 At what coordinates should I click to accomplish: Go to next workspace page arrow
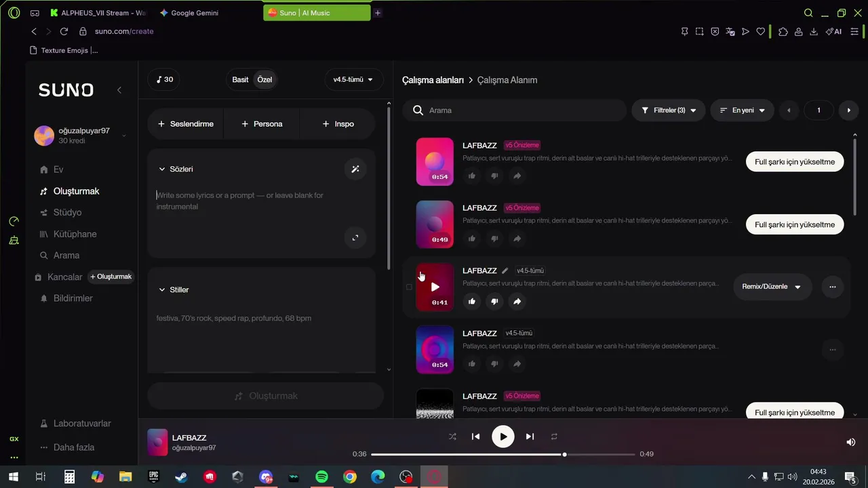[x=848, y=110]
